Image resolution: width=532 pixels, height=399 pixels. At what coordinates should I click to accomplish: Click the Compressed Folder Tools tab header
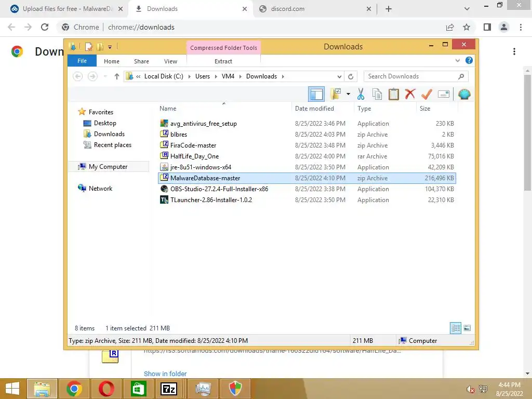223,48
